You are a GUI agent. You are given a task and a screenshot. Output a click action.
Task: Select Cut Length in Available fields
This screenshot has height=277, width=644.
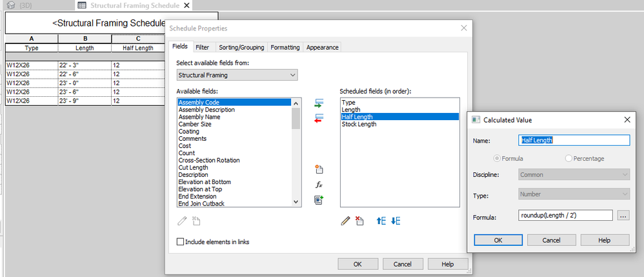click(234, 168)
